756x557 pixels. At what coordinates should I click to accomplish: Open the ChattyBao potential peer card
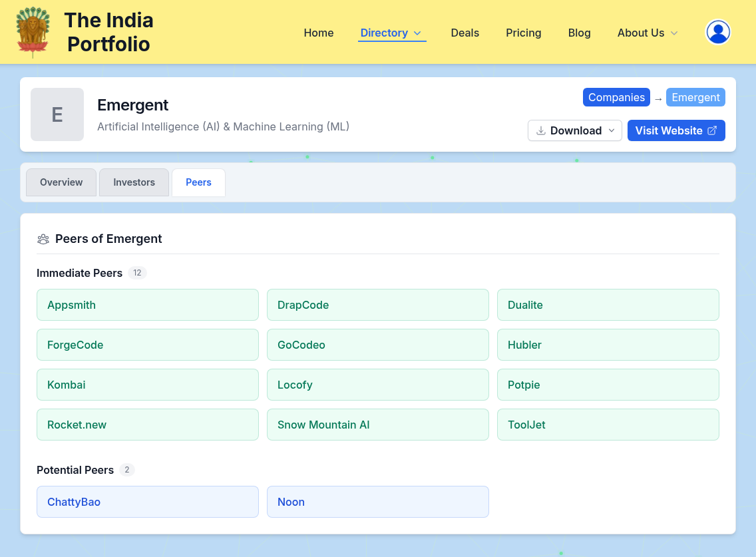tap(148, 502)
